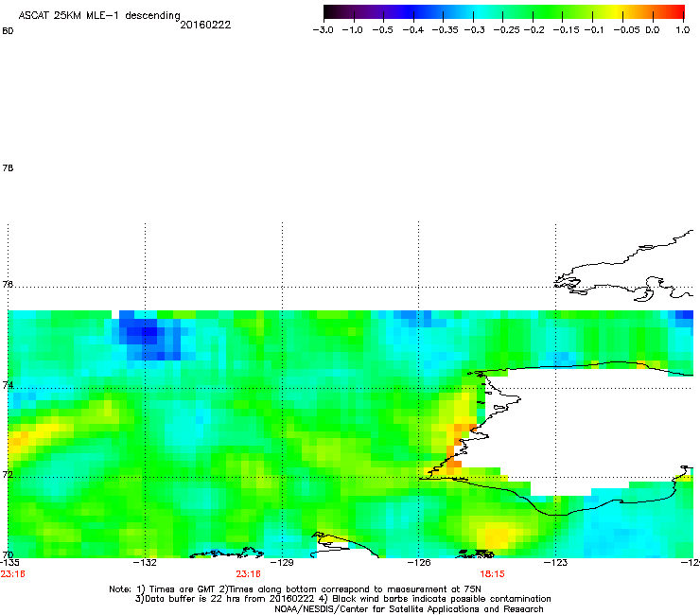Screen dimensions: 700x615
Task: Click the "NOAA/NESDIS/Center for Satellite Applications" credit
Action: coord(409,609)
